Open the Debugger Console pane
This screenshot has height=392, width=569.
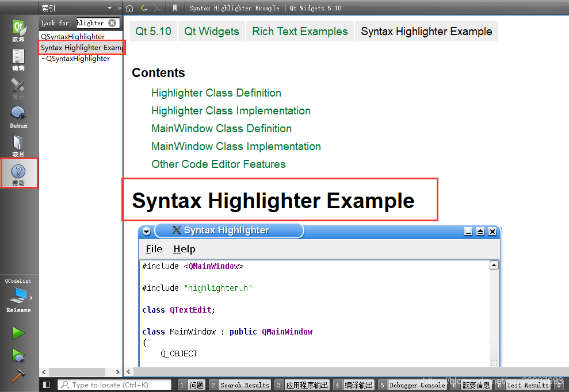click(x=412, y=385)
